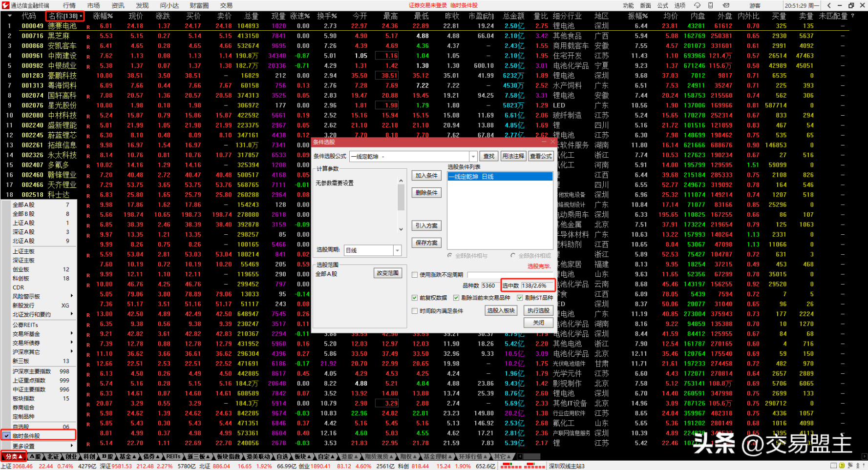
Task: Click the R marker beside 德赛电池
Action: [88, 26]
